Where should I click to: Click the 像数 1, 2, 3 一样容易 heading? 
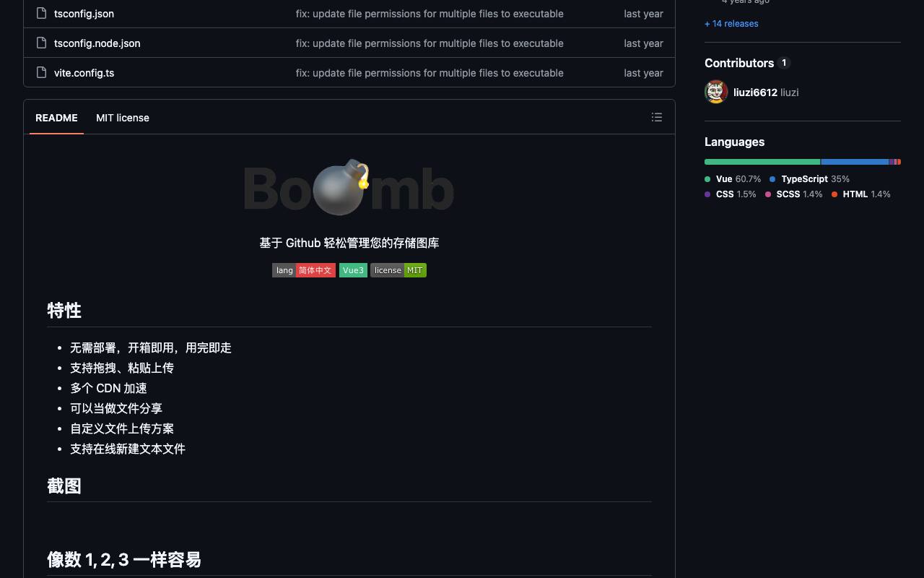pos(124,559)
